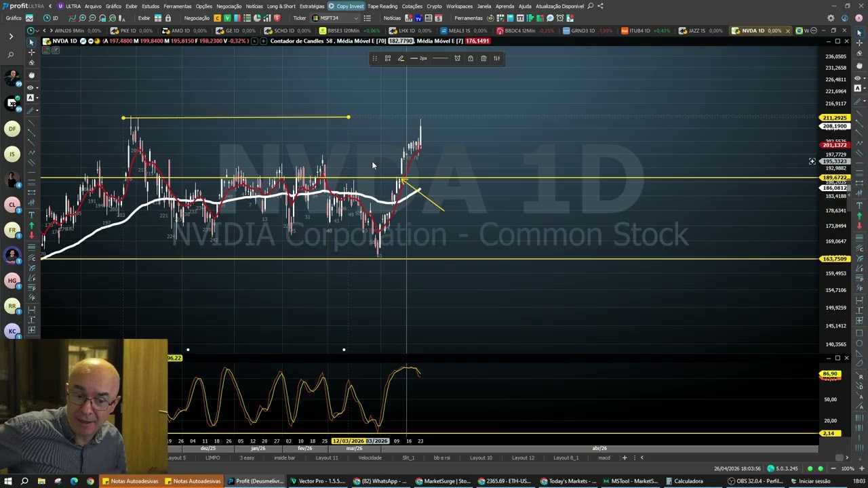Select the 1D timeframe button in toolbar

click(x=51, y=18)
